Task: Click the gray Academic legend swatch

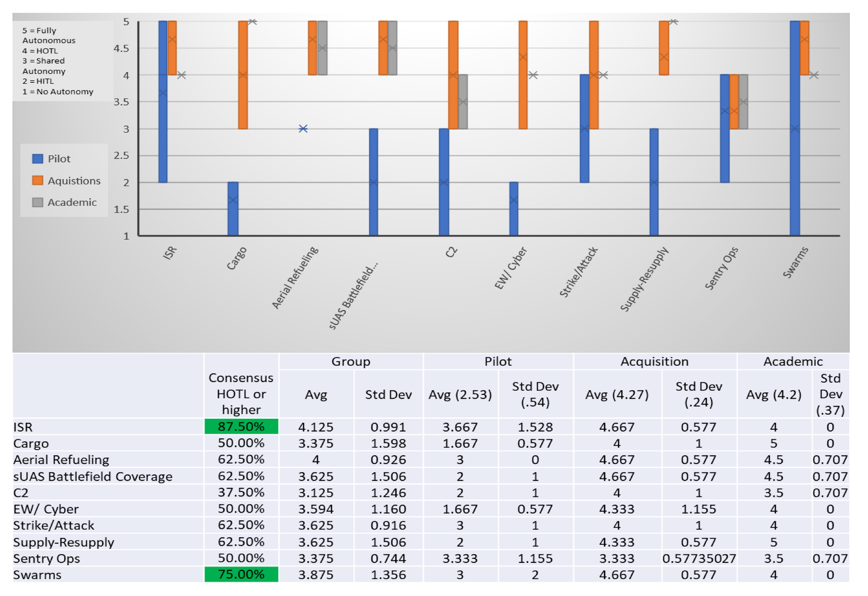Action: pos(37,202)
